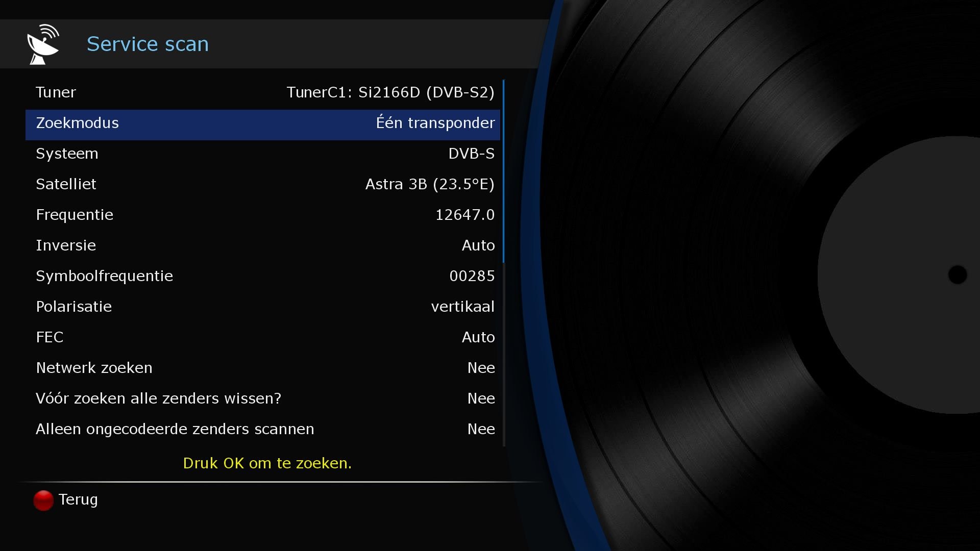Toggle Netwerk zoeken option
The image size is (980, 551).
(x=263, y=368)
